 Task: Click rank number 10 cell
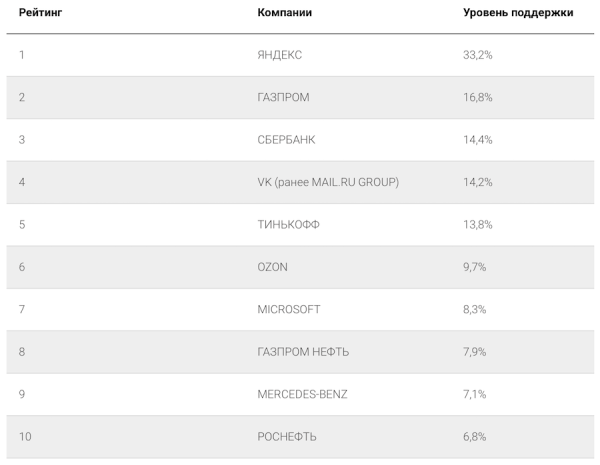pyautogui.click(x=24, y=437)
